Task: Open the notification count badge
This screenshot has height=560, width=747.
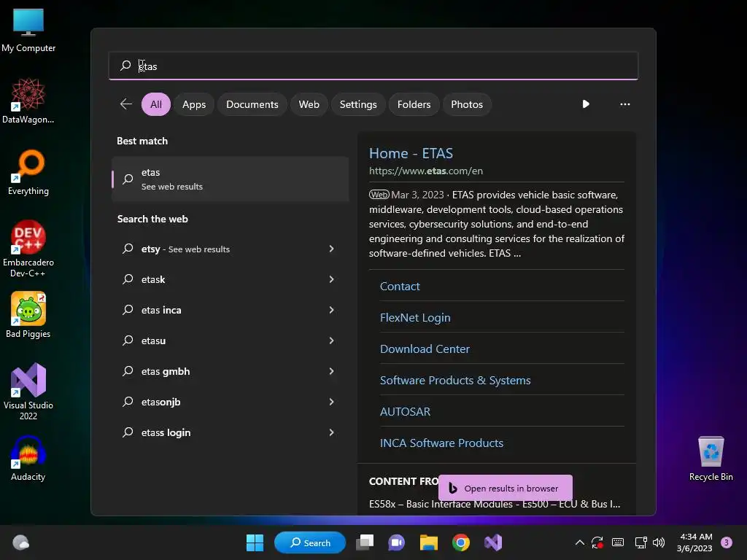Action: (727, 542)
